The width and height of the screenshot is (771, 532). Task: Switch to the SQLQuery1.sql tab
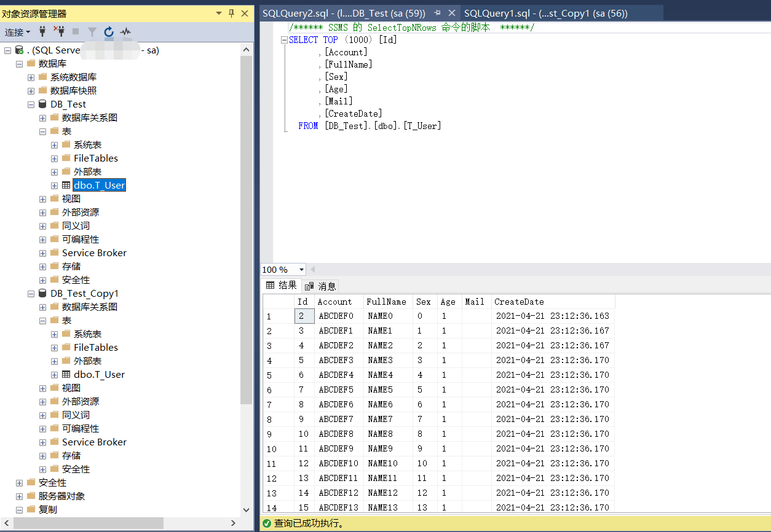tap(545, 13)
